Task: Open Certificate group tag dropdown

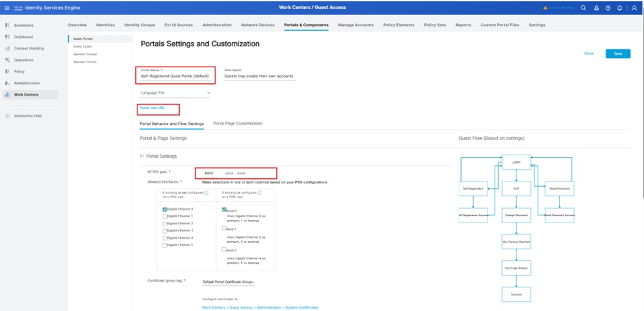Action: click(229, 282)
